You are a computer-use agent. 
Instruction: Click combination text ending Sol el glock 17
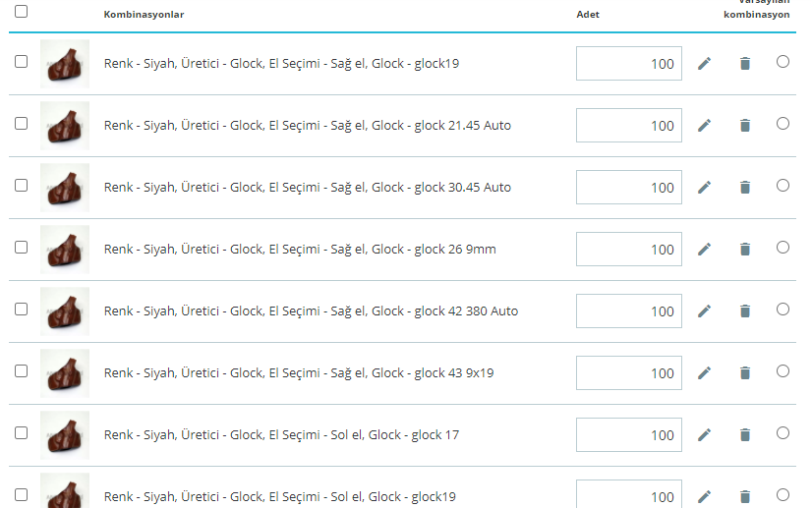coord(281,435)
